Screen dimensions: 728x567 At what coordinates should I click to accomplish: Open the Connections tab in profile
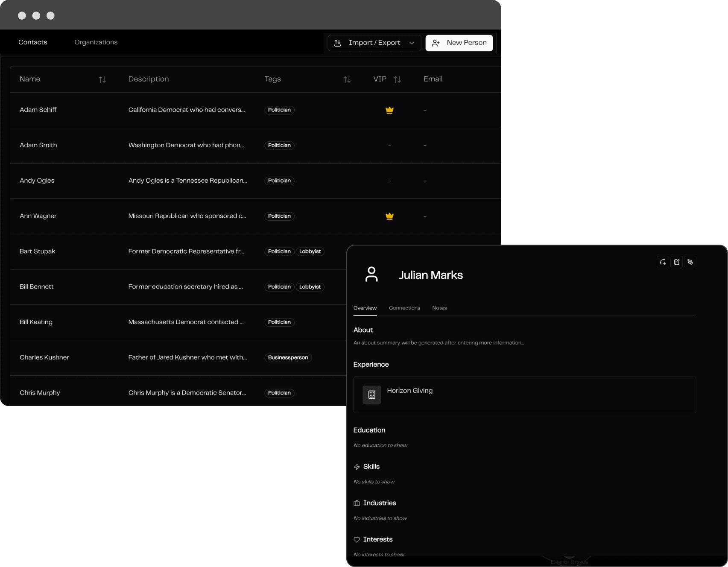click(x=404, y=308)
